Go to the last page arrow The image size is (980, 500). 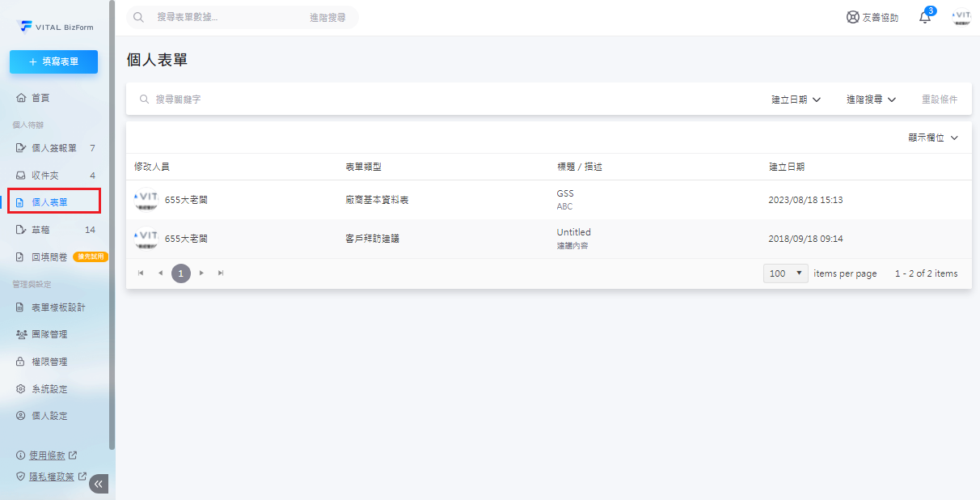(221, 273)
